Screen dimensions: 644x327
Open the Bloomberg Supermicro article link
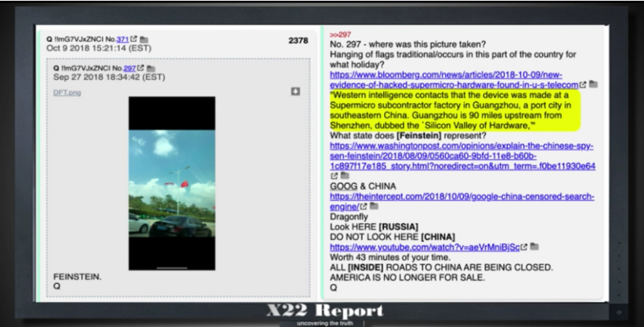pos(454,80)
